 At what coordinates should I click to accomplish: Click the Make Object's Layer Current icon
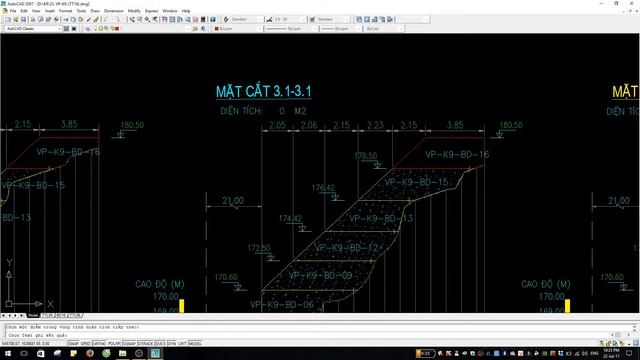(195, 29)
